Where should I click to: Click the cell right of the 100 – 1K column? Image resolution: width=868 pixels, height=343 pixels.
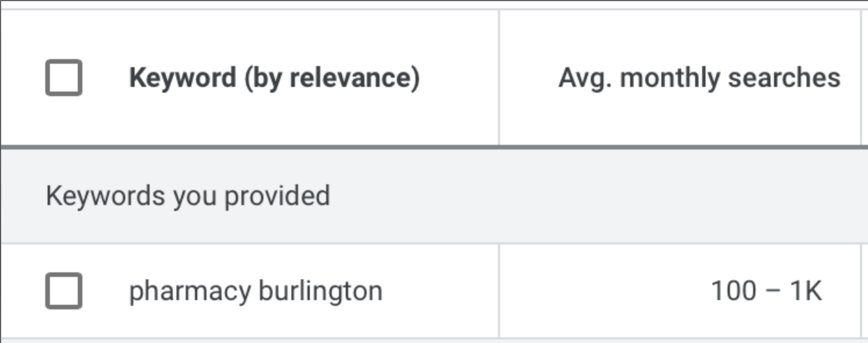coord(866,291)
